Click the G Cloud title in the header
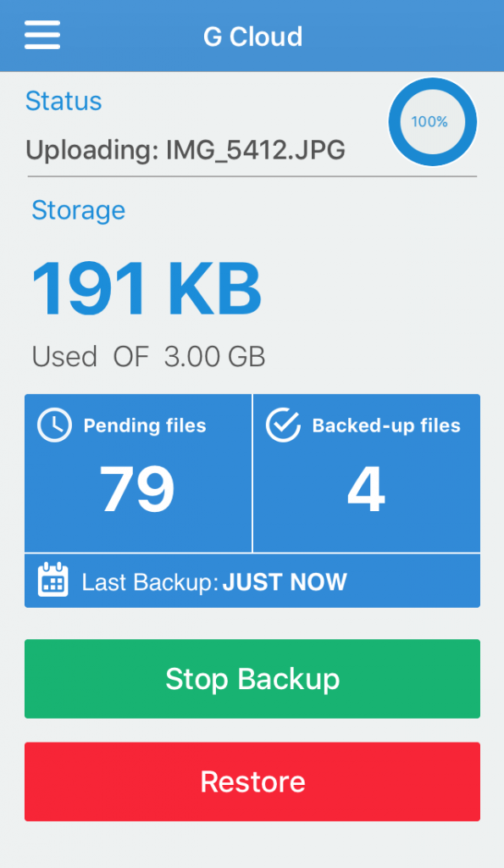 [x=252, y=36]
